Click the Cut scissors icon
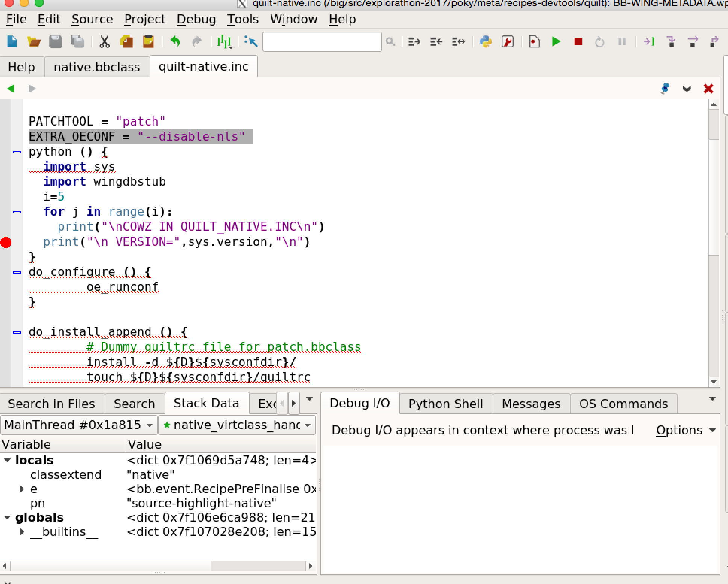This screenshot has height=584, width=728. pos(104,41)
